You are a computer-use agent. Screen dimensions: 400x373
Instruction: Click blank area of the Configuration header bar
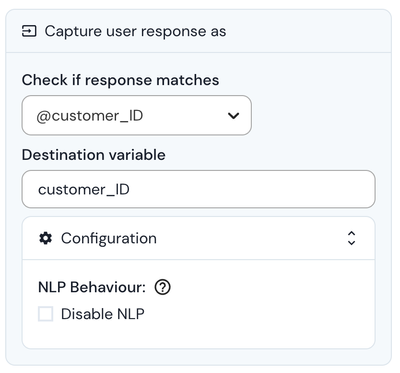[250, 238]
